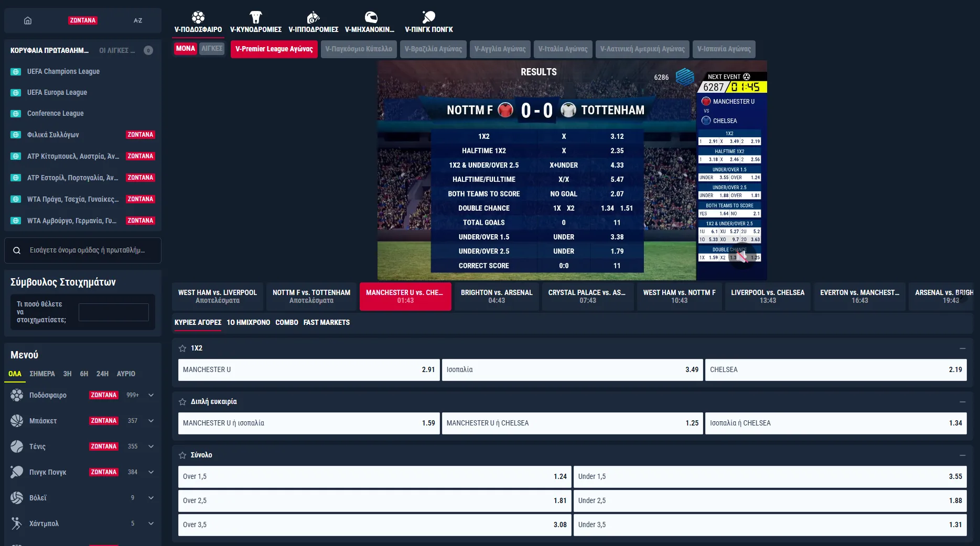Go to home via house icon

coord(28,20)
